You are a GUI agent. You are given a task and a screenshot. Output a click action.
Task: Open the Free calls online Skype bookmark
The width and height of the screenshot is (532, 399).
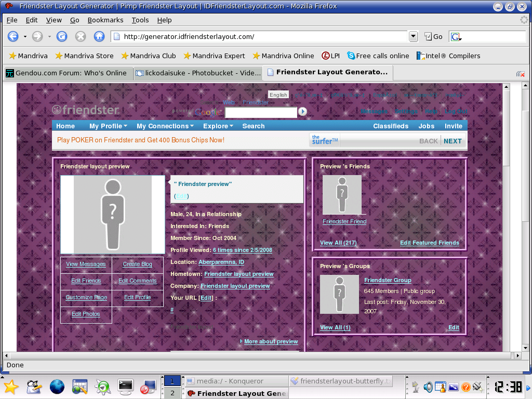click(x=378, y=56)
